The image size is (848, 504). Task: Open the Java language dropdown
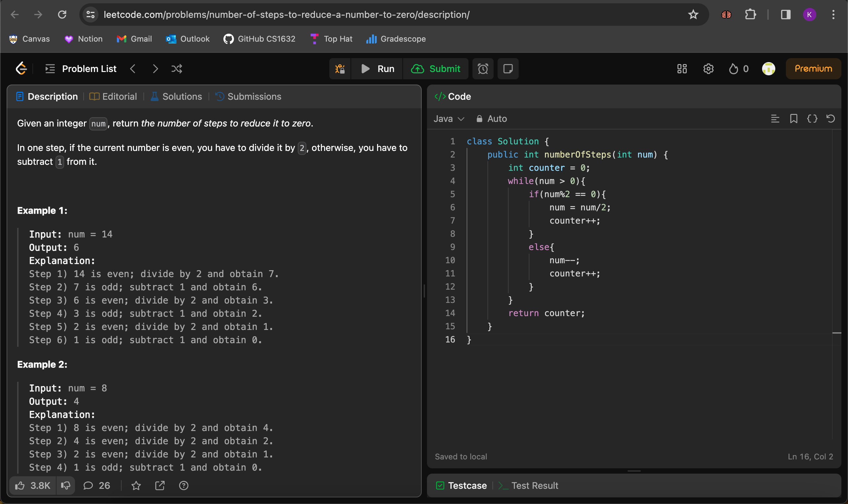pyautogui.click(x=448, y=119)
